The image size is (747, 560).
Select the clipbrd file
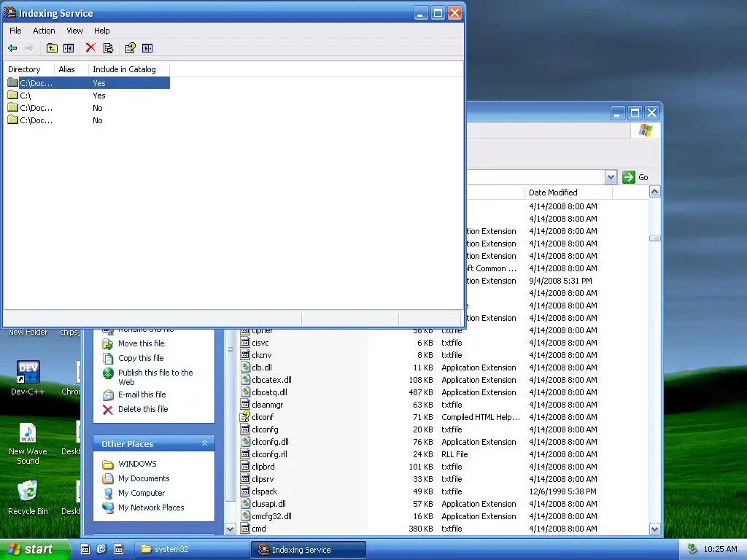point(263,467)
